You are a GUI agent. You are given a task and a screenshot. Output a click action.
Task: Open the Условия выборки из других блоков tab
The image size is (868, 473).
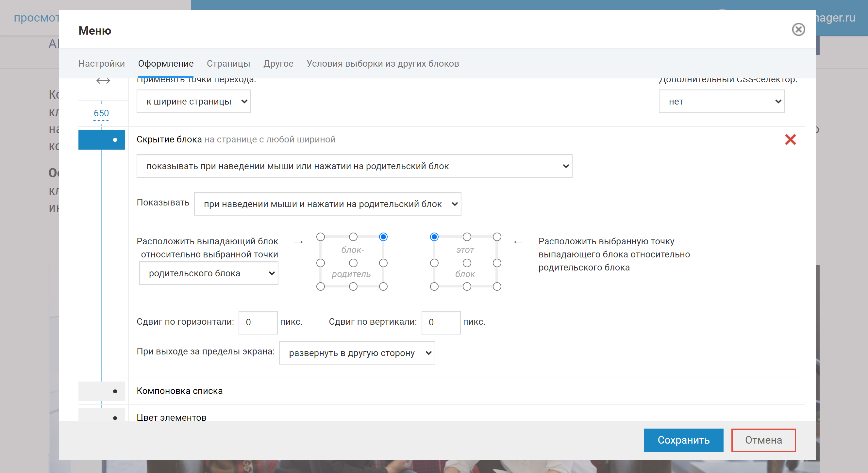click(382, 64)
